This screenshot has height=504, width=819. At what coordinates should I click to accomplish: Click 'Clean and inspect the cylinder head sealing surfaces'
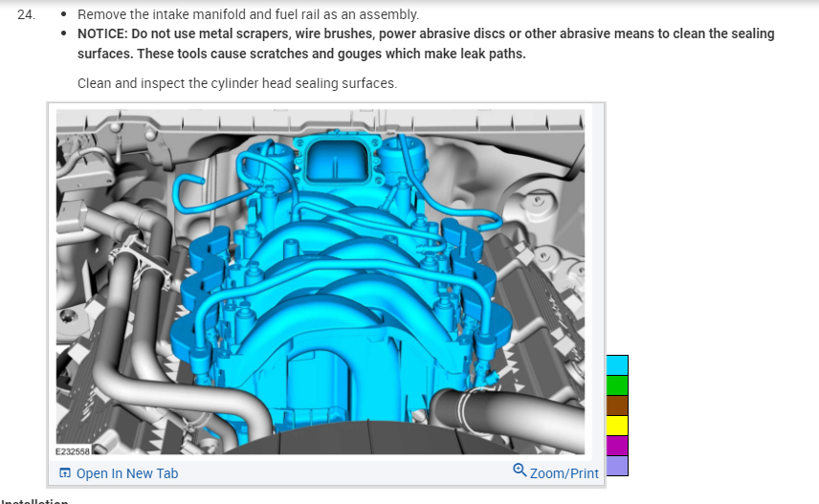pyautogui.click(x=235, y=83)
